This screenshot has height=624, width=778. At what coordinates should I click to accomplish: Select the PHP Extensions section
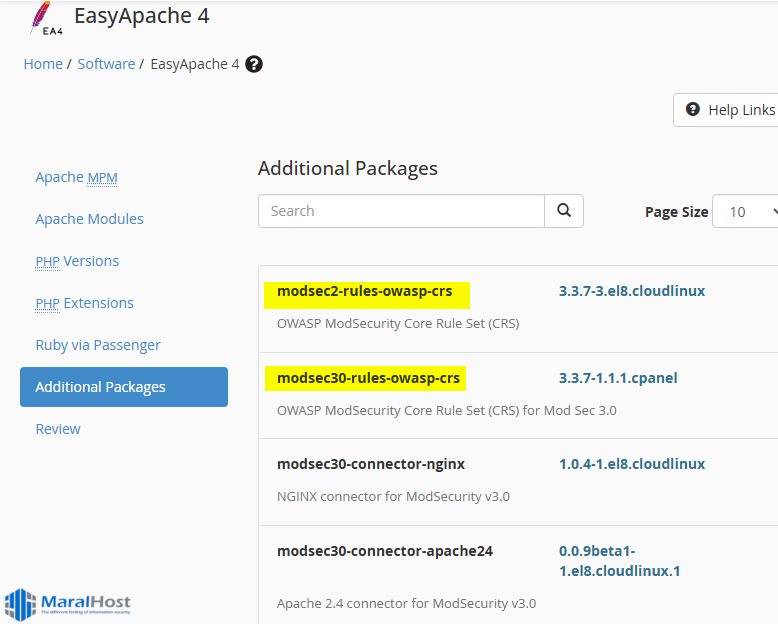tap(84, 303)
